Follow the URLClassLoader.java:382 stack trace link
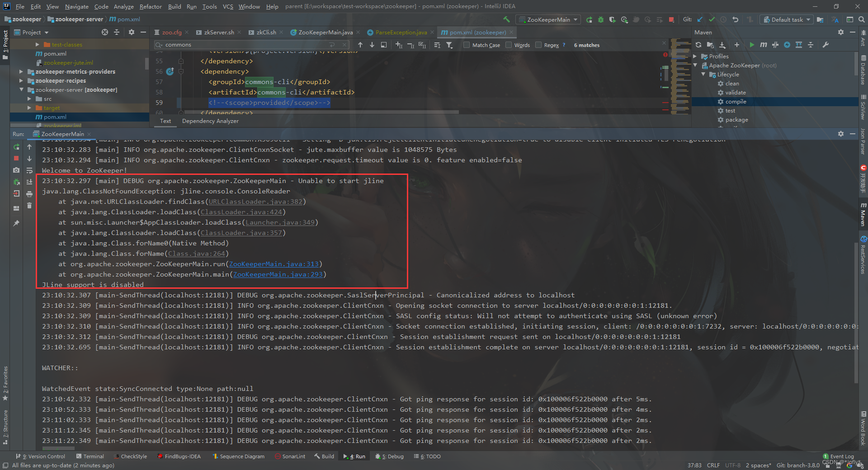868x470 pixels. [x=255, y=202]
